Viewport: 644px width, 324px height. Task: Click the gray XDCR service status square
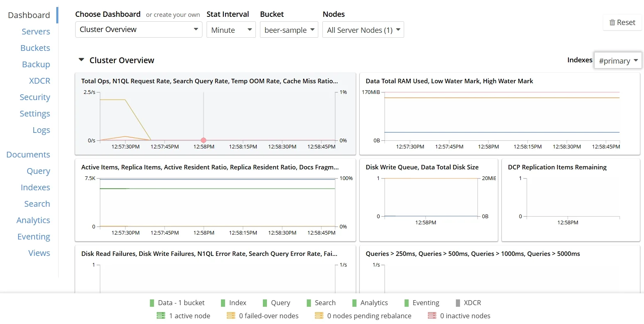tap(458, 303)
